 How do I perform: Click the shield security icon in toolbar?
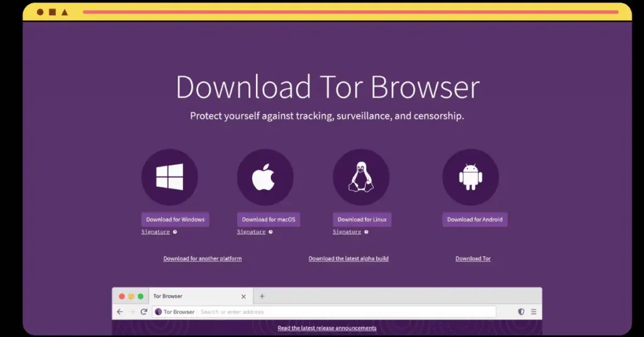(521, 312)
